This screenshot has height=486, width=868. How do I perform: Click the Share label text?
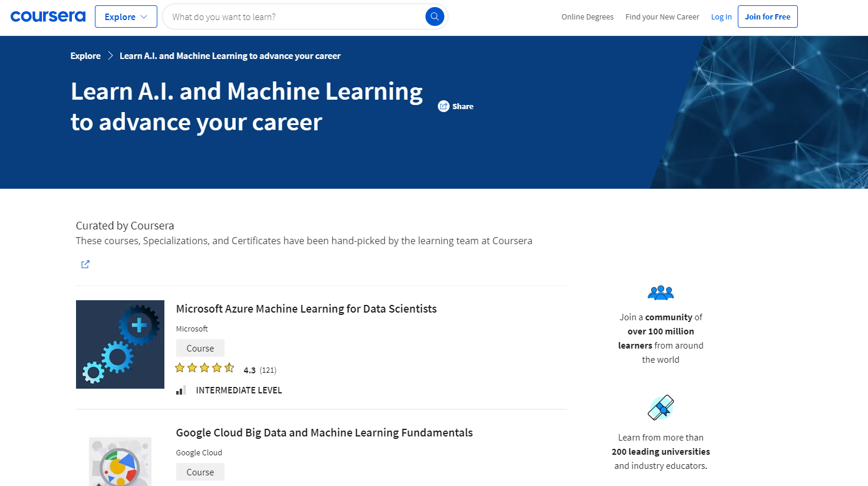(x=463, y=107)
